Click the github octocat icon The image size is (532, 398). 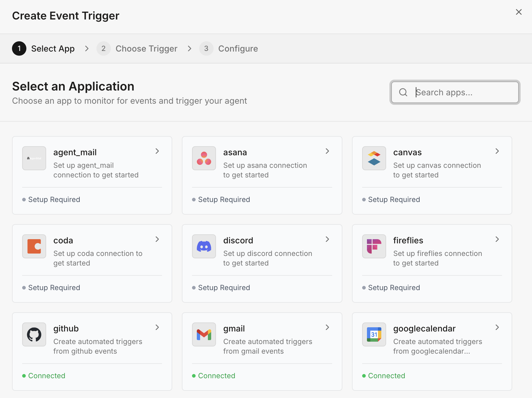pos(34,334)
